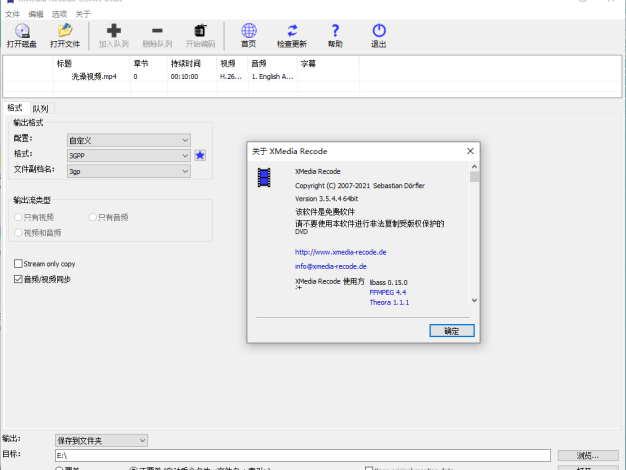Click the Add to Queue (加入队列) plus icon
This screenshot has width=626, height=470.
[114, 31]
